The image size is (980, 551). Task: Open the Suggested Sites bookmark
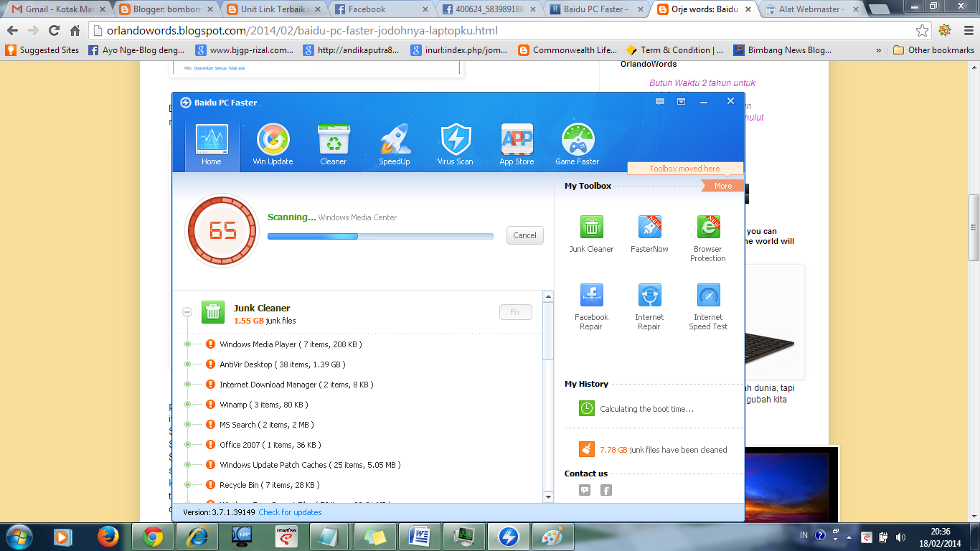[42, 50]
